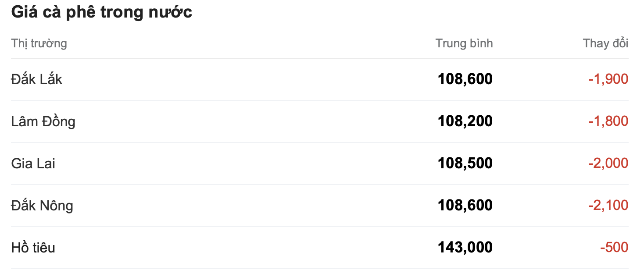Click the 108,500 average for Gia Lai
The image size is (644, 270).
465,163
